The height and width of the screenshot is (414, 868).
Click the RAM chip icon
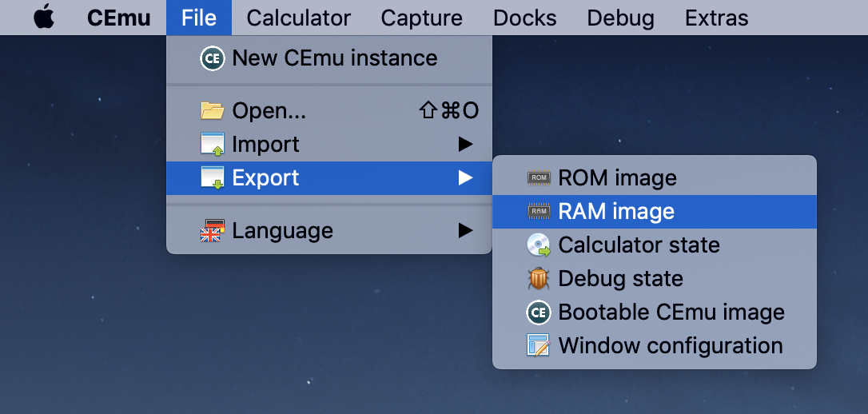[x=539, y=212]
